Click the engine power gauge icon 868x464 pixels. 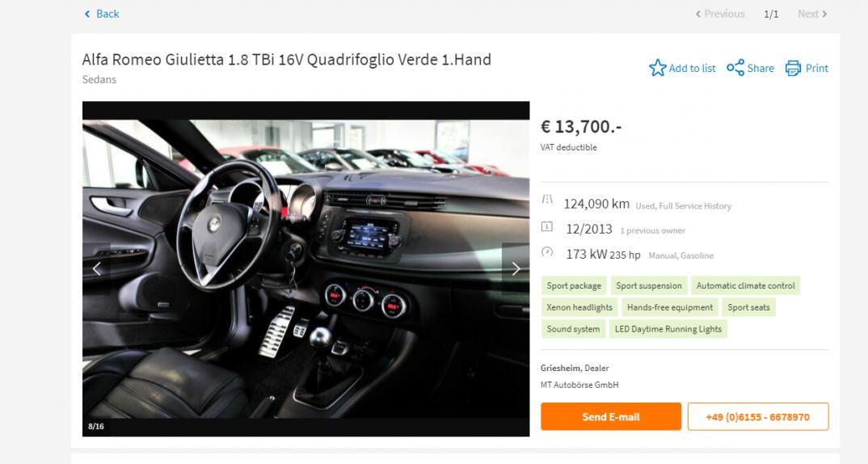(547, 252)
